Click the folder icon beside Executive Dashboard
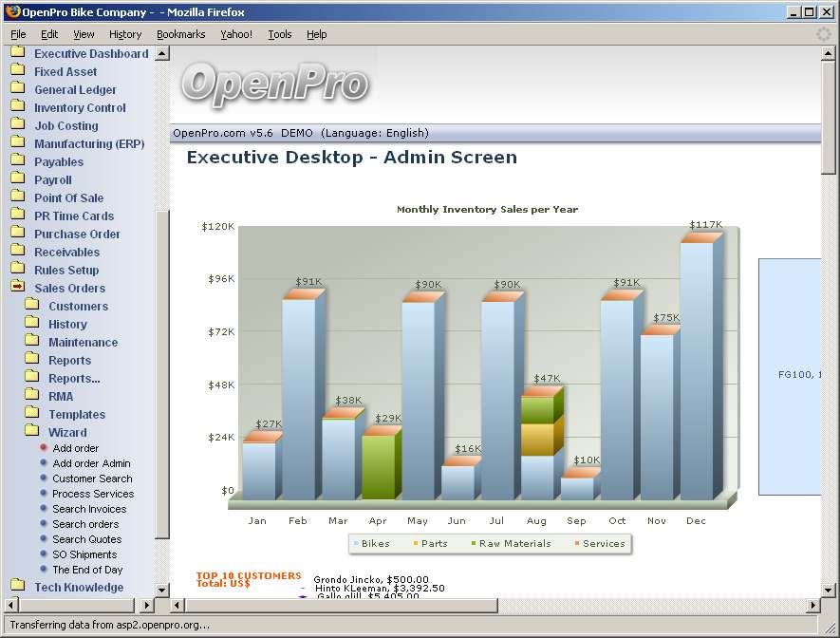 [17, 54]
